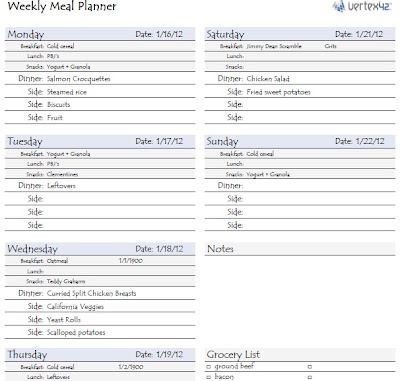This screenshot has width=400, height=381.
Task: Click the Weekly Meal Planner title
Action: [x=62, y=6]
